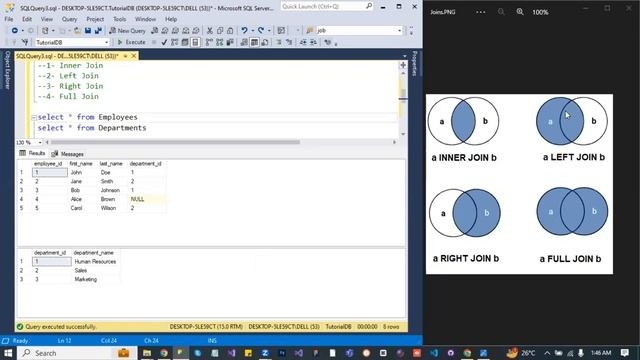Click 'Employees' in the query editor
The width and height of the screenshot is (640, 360).
tap(118, 117)
